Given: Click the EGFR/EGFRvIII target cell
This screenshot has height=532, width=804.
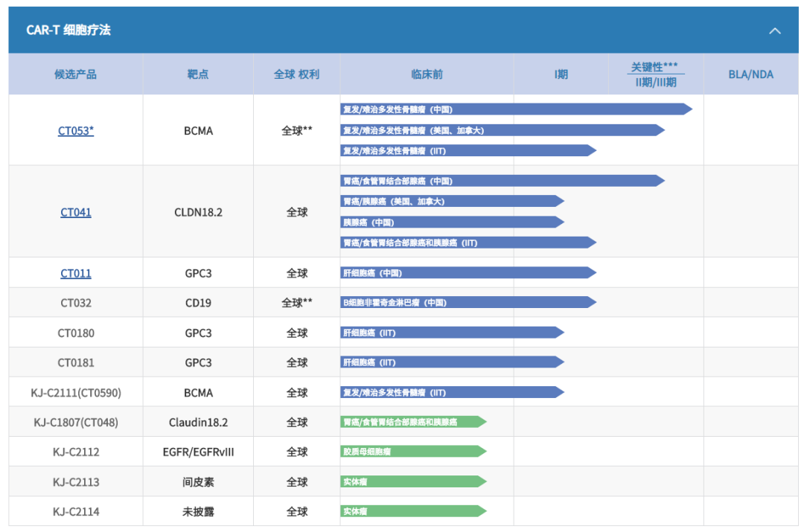Looking at the screenshot, I should [x=198, y=452].
